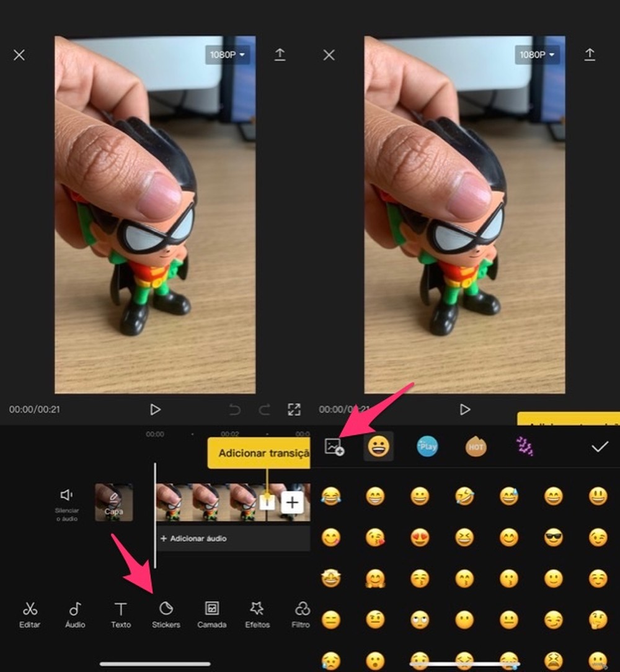Image resolution: width=620 pixels, height=672 pixels.
Task: Pick the squinting laughing emoji
Action: 464,537
